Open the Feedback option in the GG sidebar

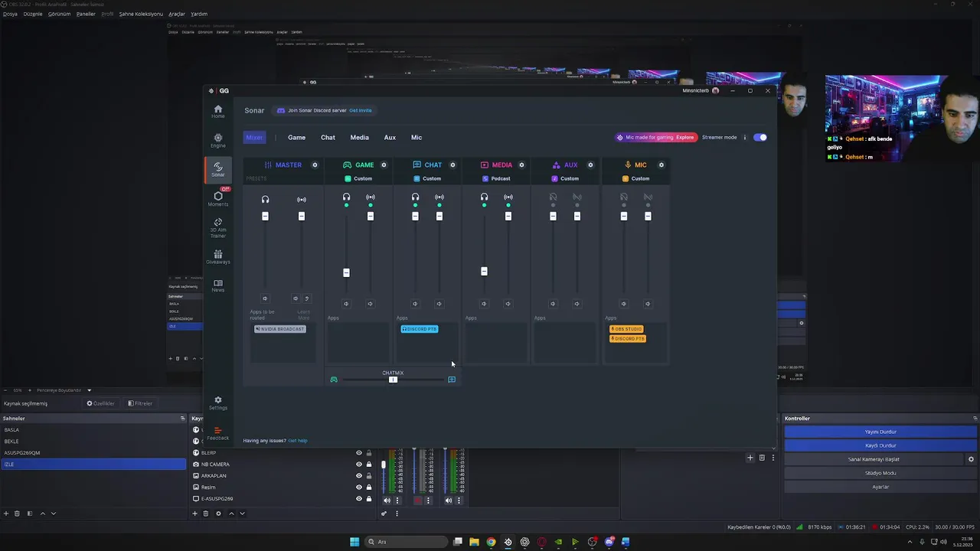[218, 434]
